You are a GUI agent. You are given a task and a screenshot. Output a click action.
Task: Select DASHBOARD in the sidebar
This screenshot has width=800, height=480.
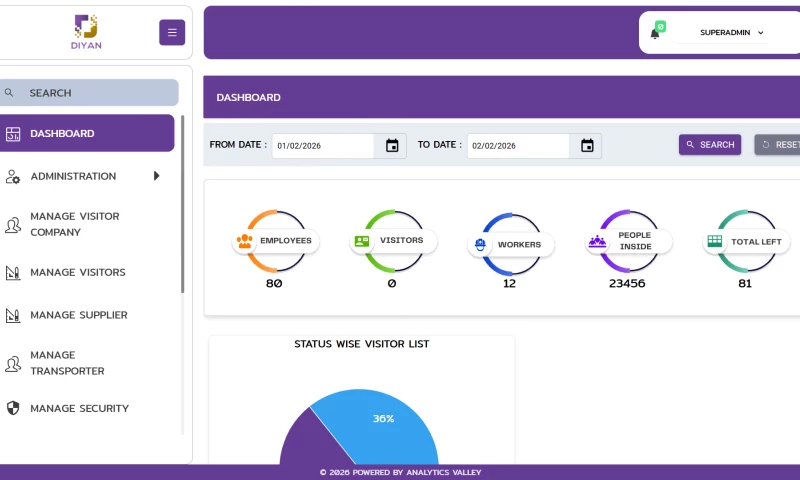pos(87,133)
